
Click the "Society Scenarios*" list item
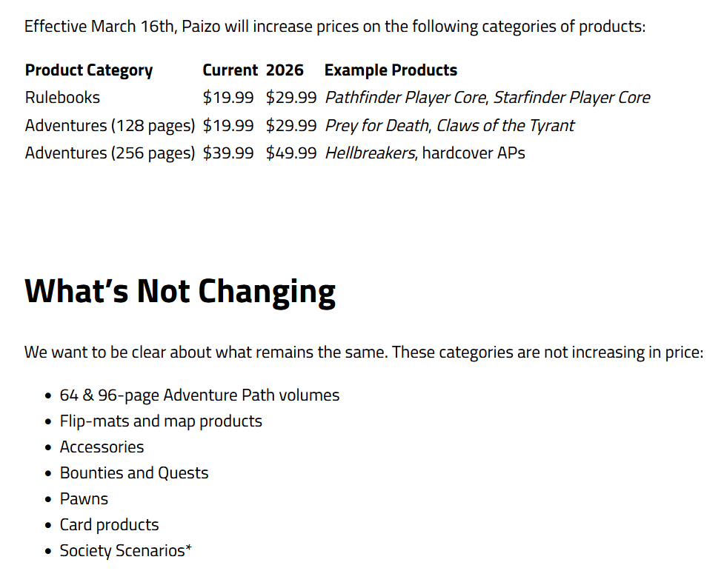point(125,551)
